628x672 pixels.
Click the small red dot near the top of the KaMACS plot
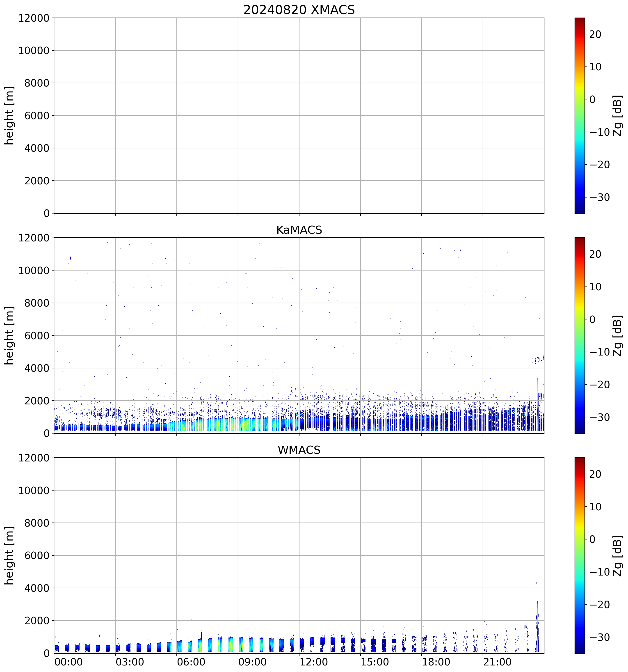[x=365, y=250]
